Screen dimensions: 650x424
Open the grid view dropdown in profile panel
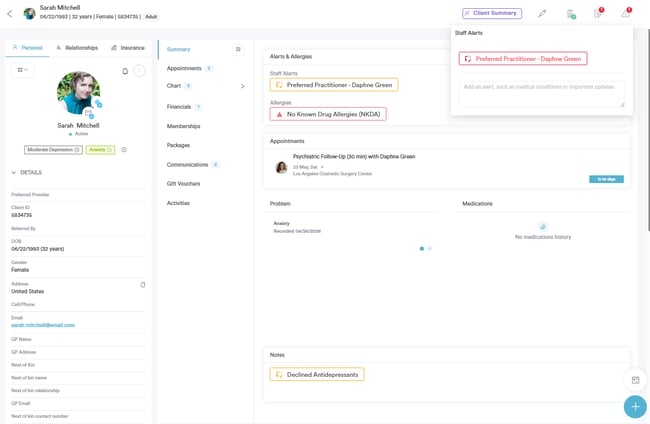(x=23, y=70)
